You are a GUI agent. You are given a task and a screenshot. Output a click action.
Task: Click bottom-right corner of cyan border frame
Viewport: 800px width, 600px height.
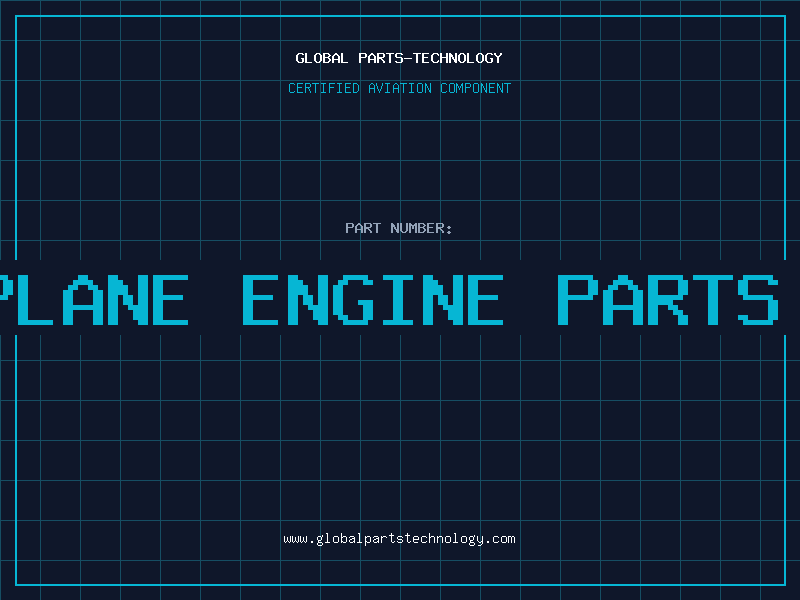point(784,584)
